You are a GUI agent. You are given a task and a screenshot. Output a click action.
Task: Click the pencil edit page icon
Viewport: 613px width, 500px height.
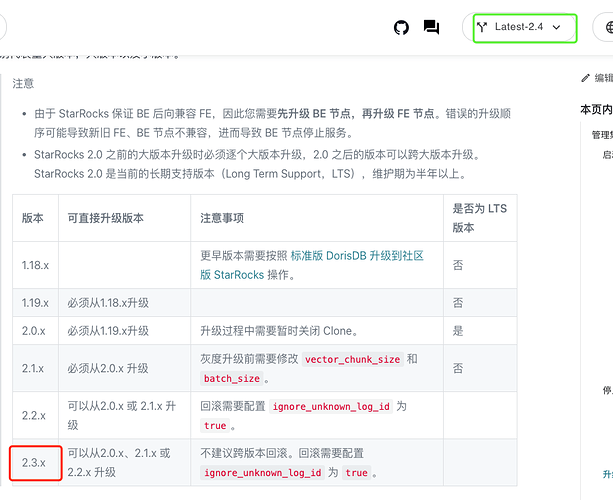[x=586, y=78]
